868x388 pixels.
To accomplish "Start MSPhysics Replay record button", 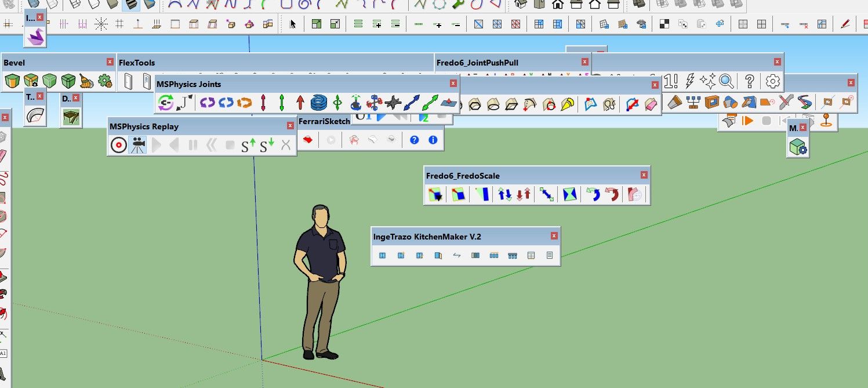I will (x=118, y=145).
